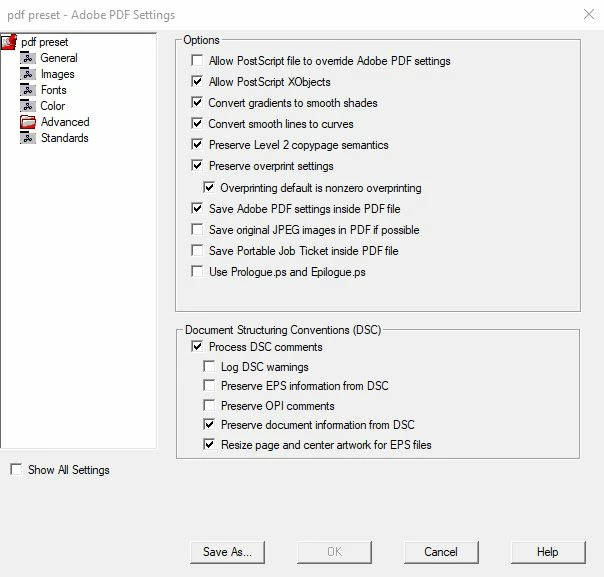Click the open folder icon beside Advanced

coord(28,122)
